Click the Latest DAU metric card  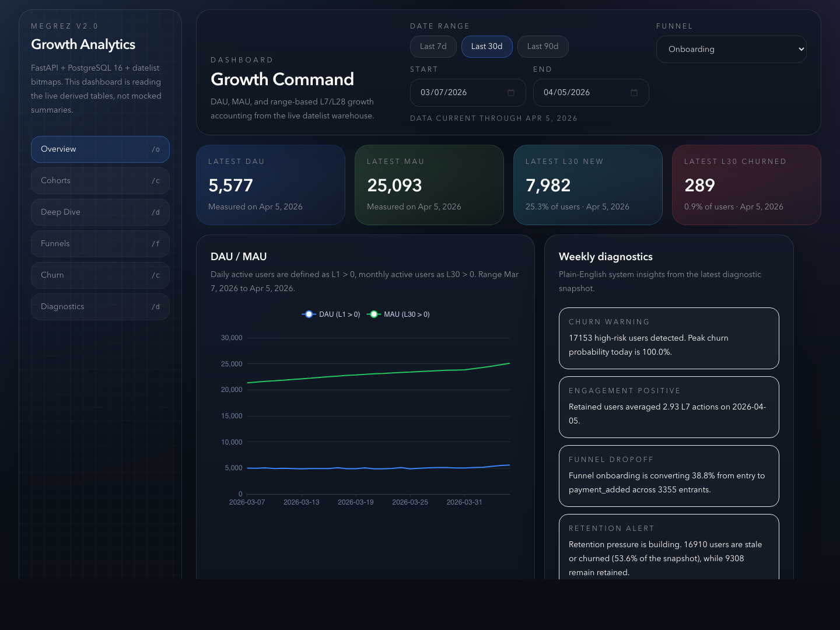click(271, 185)
